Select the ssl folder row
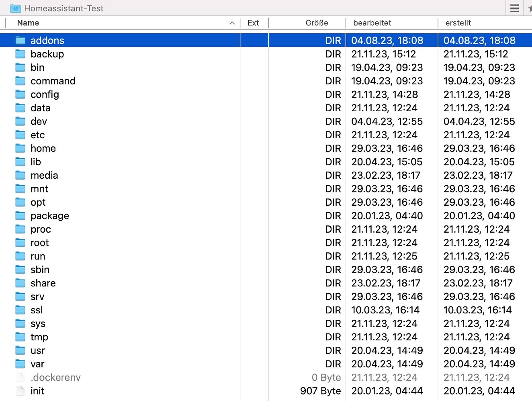Viewport: 532px width, 401px height. tap(37, 310)
